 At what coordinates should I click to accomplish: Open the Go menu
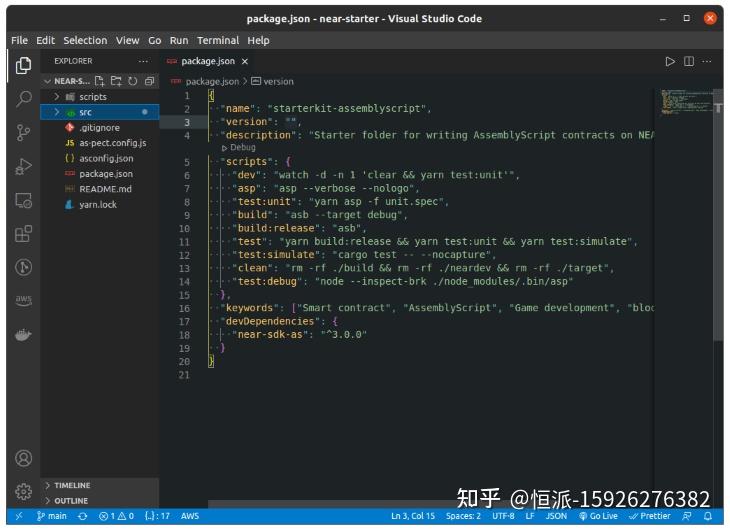click(155, 40)
